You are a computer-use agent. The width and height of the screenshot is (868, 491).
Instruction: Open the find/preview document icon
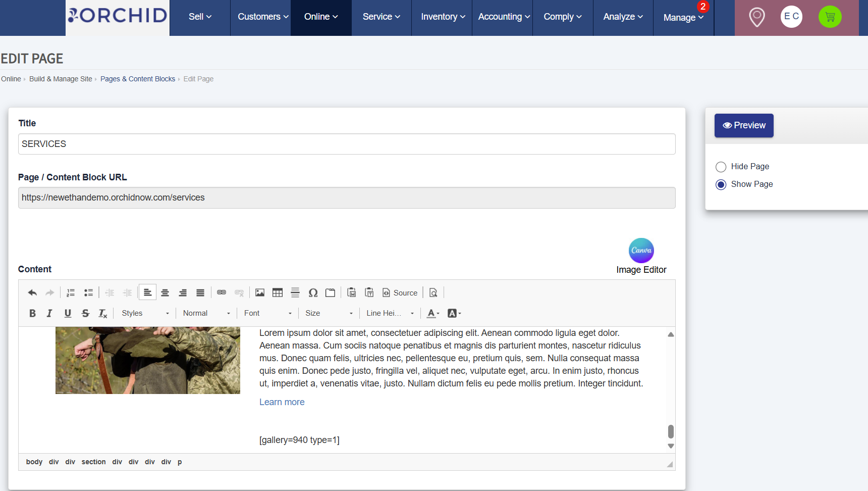tap(433, 292)
